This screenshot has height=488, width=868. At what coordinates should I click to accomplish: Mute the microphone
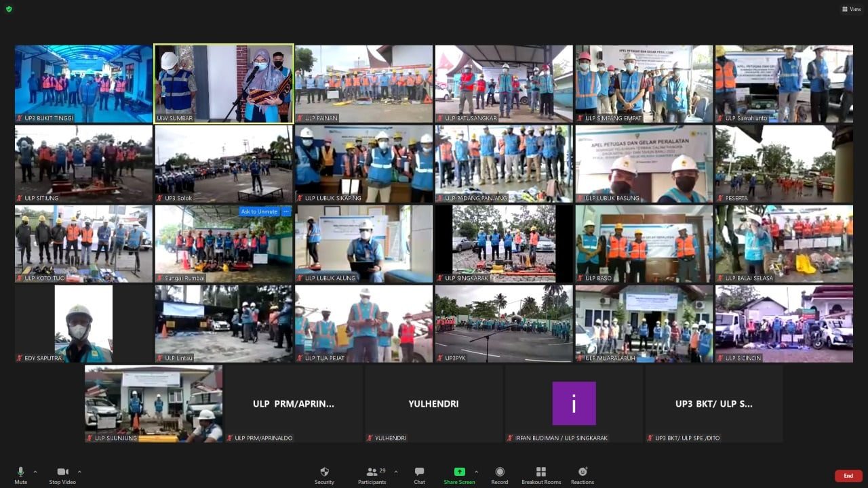coord(20,475)
